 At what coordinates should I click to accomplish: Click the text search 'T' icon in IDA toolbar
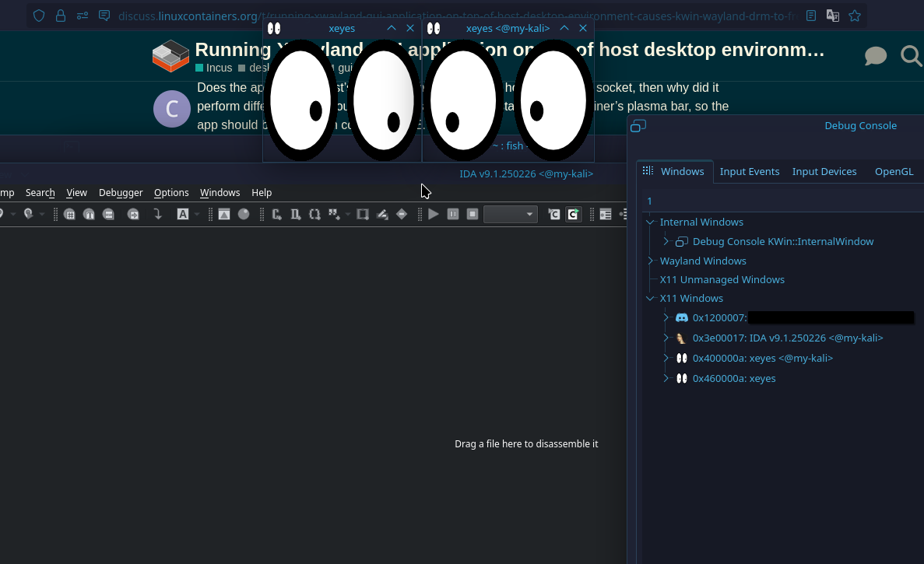point(89,214)
